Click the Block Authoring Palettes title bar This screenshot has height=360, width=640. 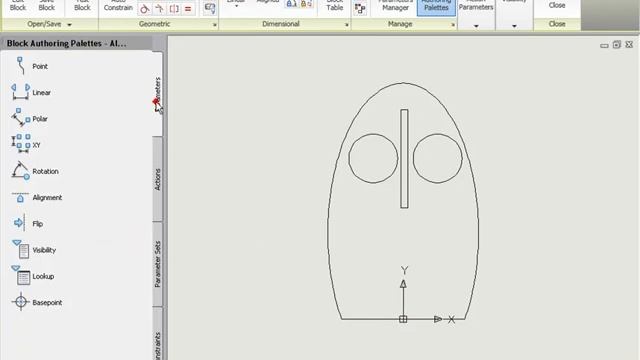click(x=76, y=43)
